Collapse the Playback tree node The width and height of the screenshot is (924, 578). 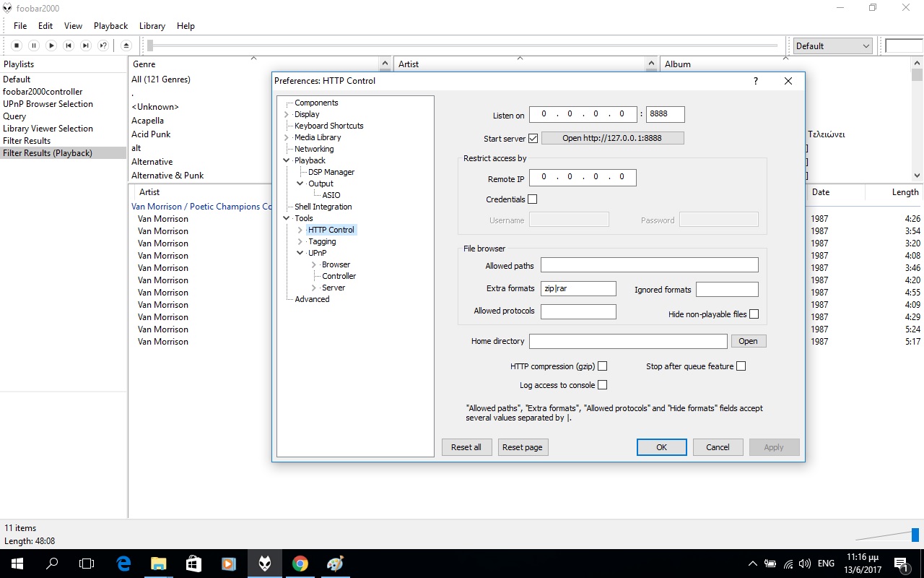click(x=287, y=160)
